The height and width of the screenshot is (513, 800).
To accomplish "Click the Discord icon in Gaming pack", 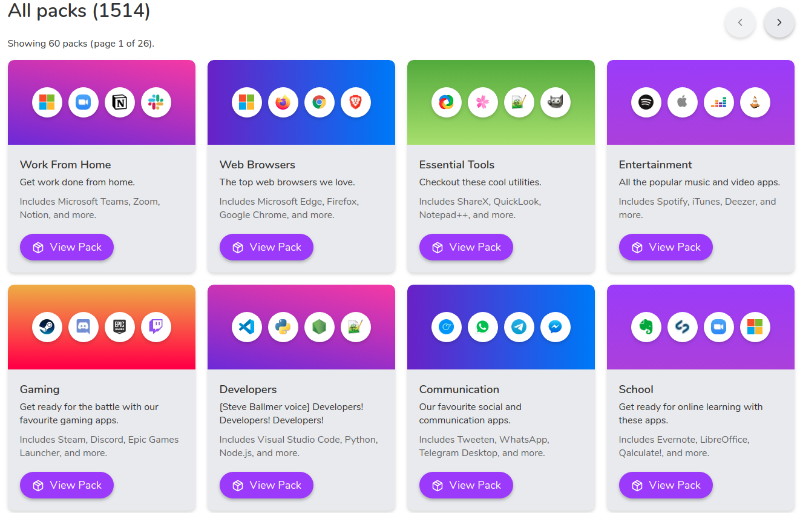I will [x=83, y=327].
